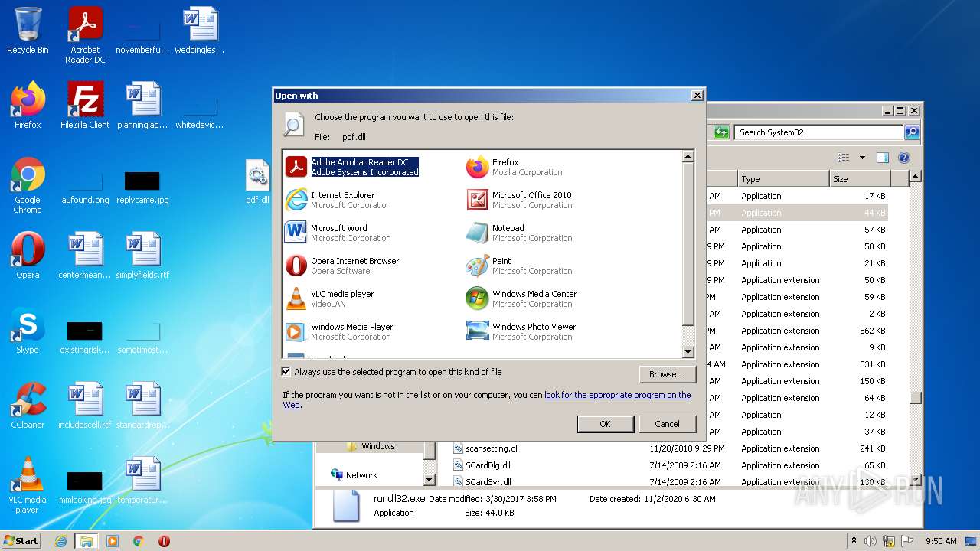Open Recycle Bin desktop icon
Image resolution: width=980 pixels, height=551 pixels.
click(x=28, y=31)
